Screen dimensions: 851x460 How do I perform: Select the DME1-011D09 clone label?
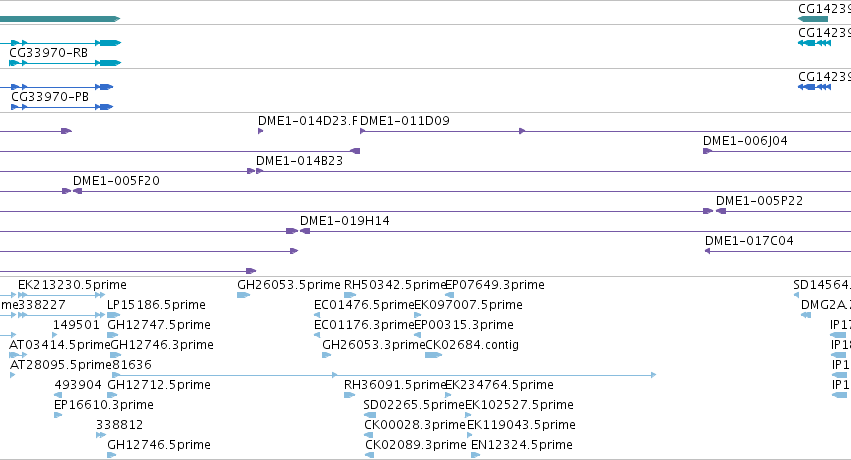[405, 120]
